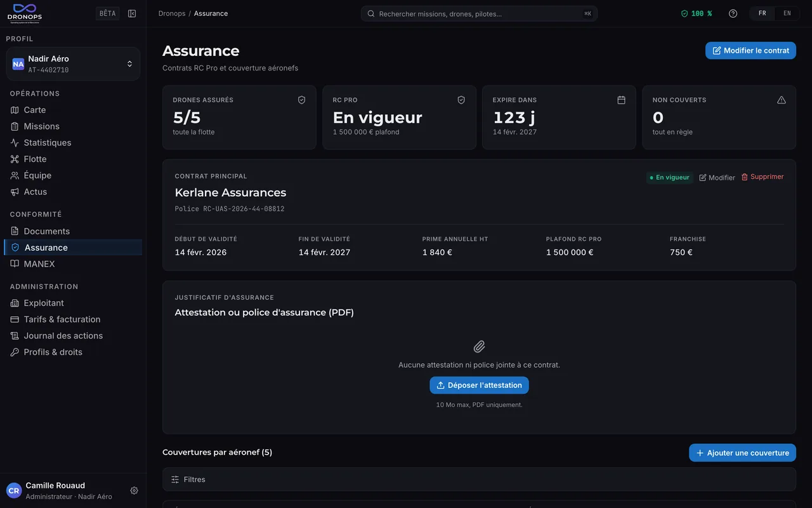Open Journal des actions

coord(73,336)
